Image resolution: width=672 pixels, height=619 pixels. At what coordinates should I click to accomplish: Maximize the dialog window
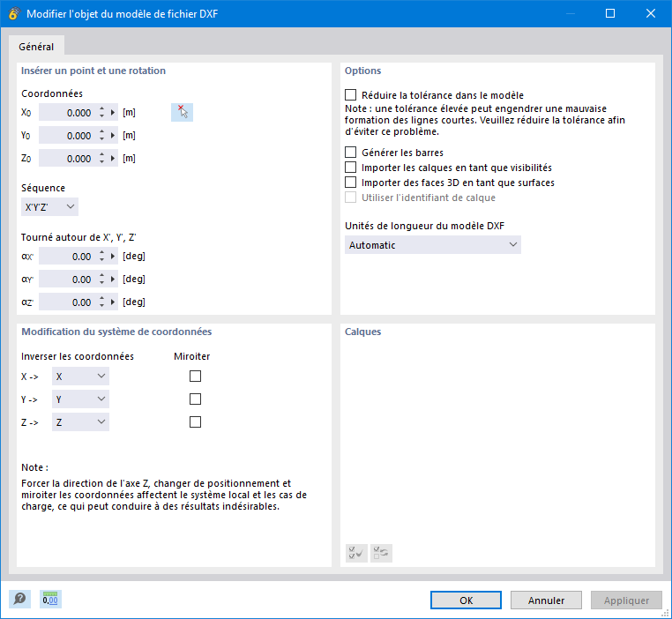coord(610,14)
